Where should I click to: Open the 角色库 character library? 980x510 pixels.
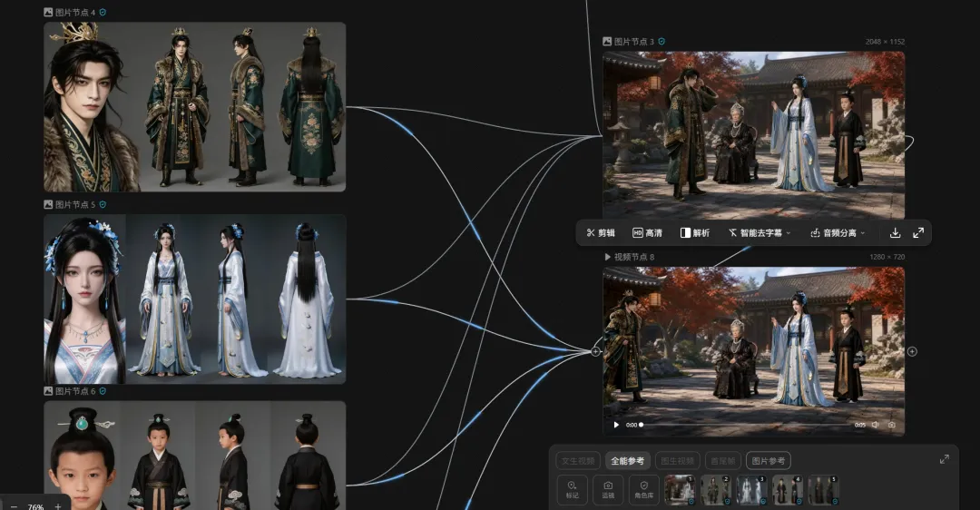[x=643, y=489]
